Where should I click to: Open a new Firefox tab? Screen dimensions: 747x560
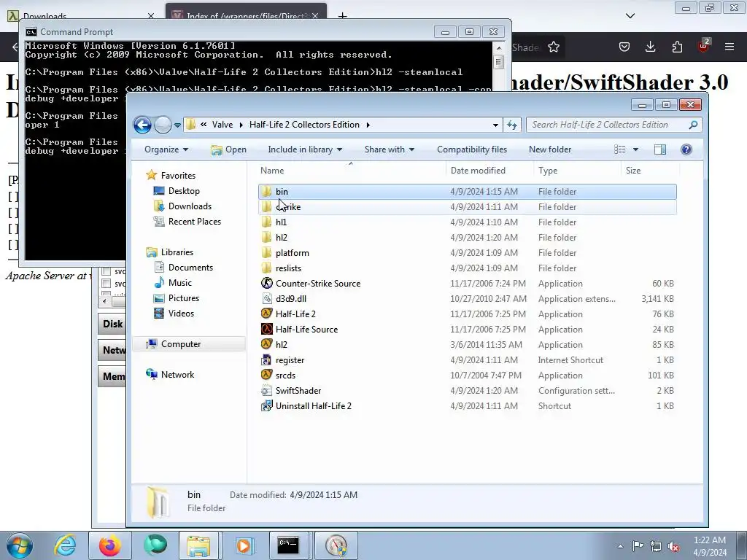tap(343, 16)
